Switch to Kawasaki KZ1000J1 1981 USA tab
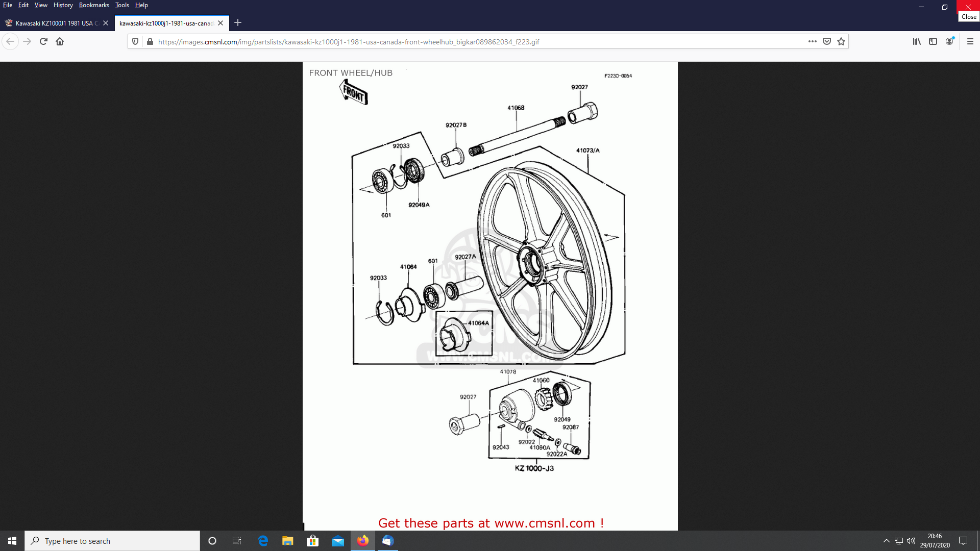 pyautogui.click(x=54, y=23)
